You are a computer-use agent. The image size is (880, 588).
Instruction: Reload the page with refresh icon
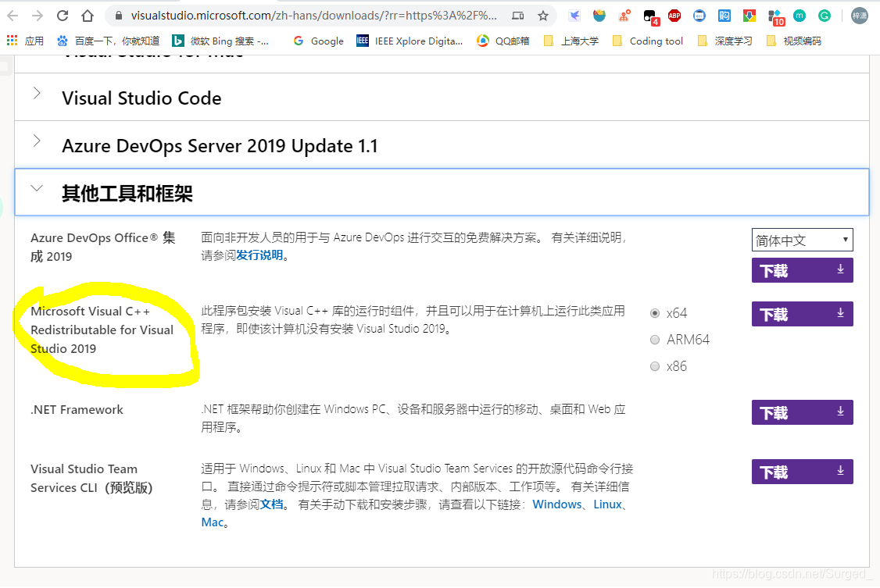[63, 16]
